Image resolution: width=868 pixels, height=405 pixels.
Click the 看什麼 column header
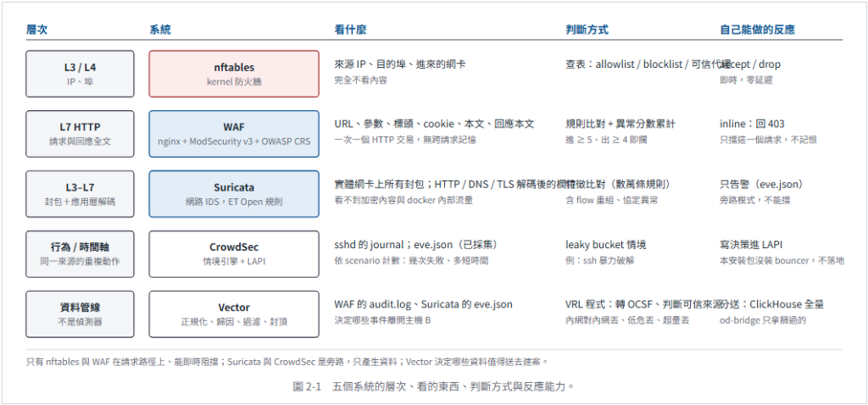coord(350,30)
